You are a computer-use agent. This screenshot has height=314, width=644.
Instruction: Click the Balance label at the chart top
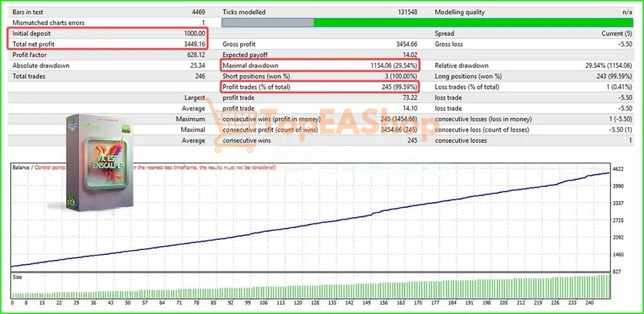coord(22,168)
